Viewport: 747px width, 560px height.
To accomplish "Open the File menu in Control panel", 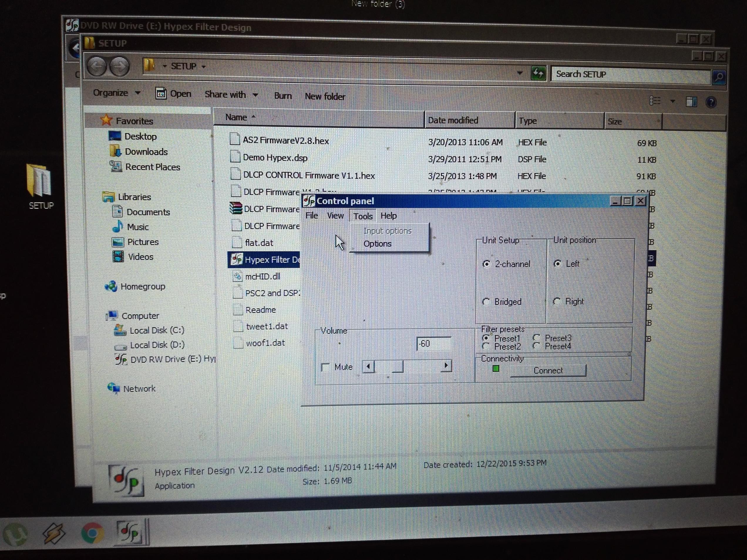I will [311, 215].
